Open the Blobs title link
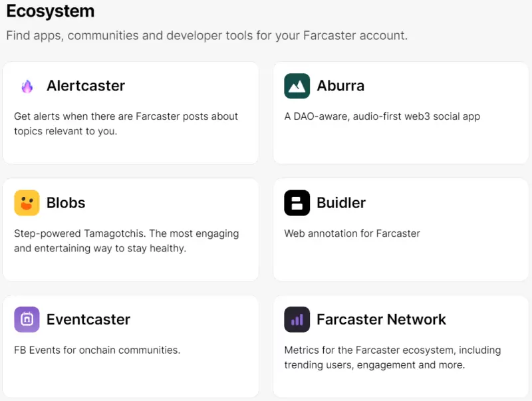 tap(66, 203)
